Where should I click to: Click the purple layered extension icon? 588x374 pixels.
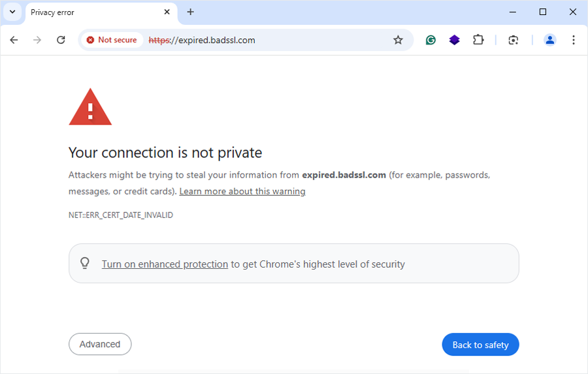pyautogui.click(x=454, y=40)
